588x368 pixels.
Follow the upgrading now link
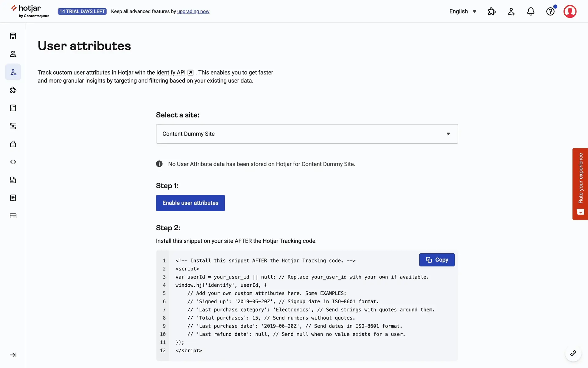click(x=193, y=11)
